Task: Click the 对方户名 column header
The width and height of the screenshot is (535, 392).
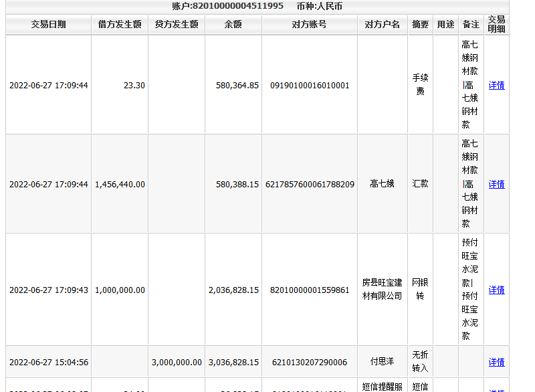Action: click(382, 25)
